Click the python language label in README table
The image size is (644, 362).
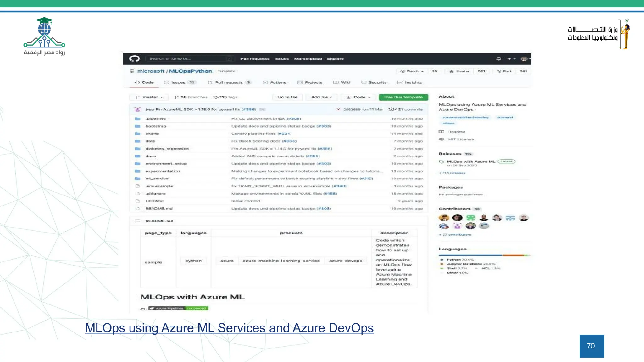coord(193,261)
